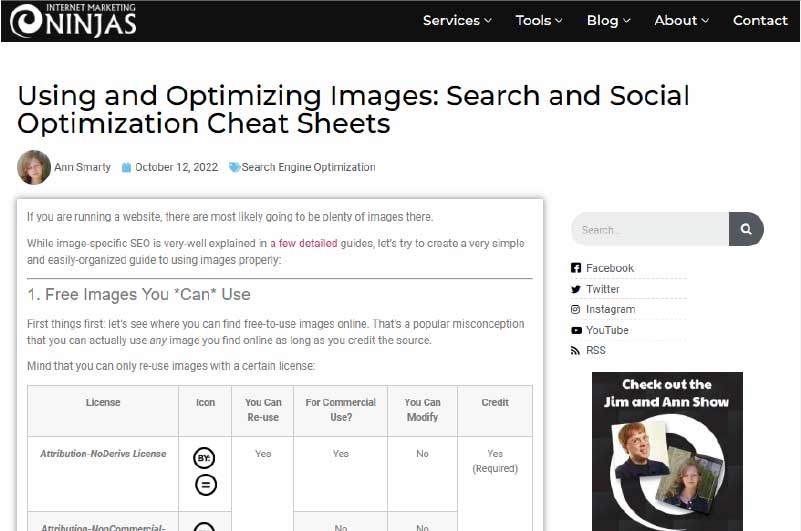The width and height of the screenshot is (801, 531).
Task: Open the Tools menu
Action: pos(533,20)
